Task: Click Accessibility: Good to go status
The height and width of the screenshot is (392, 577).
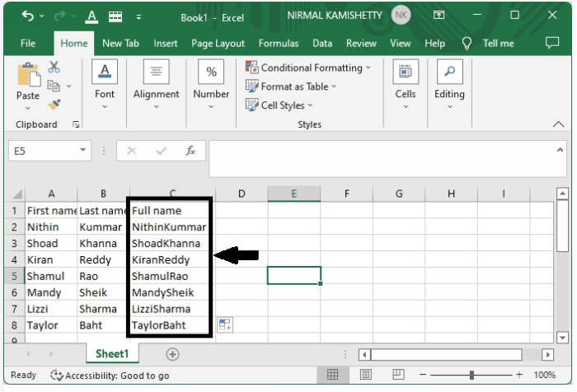Action: [110, 376]
